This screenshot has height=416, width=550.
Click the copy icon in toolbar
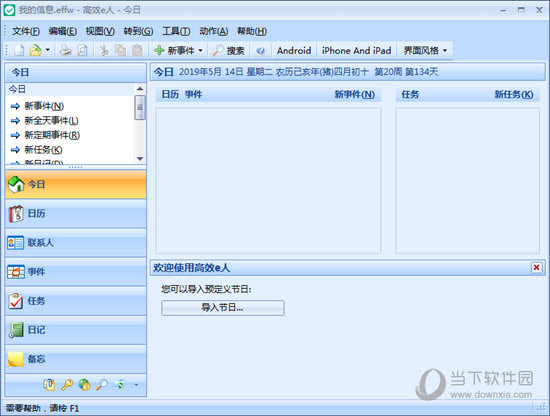coord(121,51)
